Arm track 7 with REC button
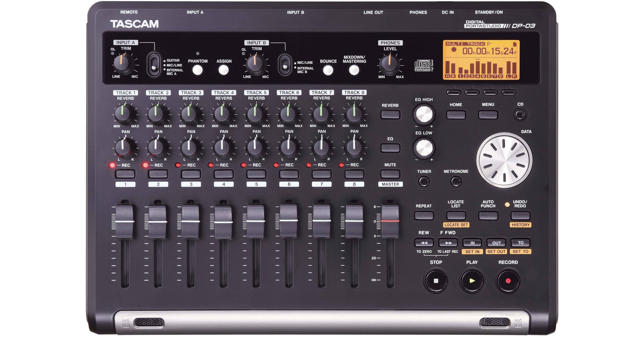This screenshot has width=644, height=338. (322, 174)
